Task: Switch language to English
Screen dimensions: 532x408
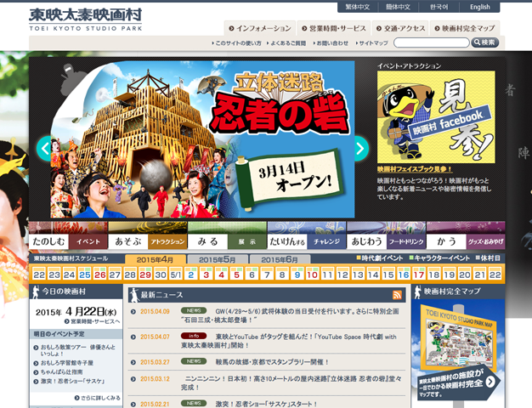Action: [x=480, y=7]
